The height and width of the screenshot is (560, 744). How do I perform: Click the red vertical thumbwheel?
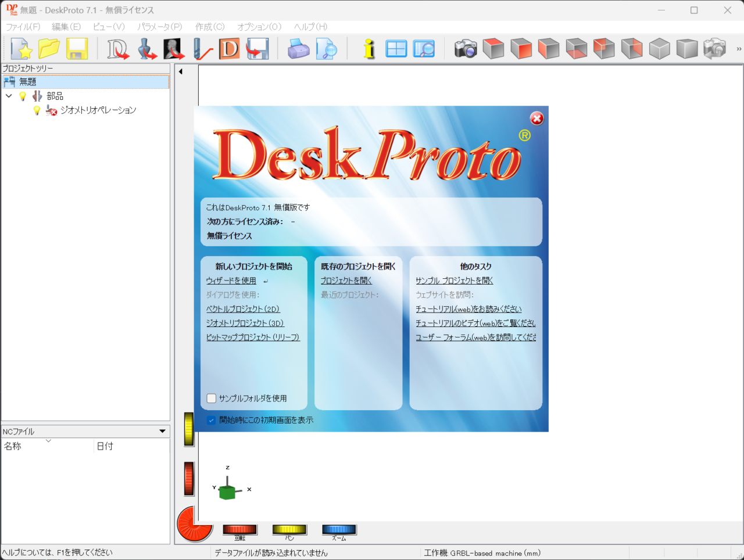pos(189,479)
